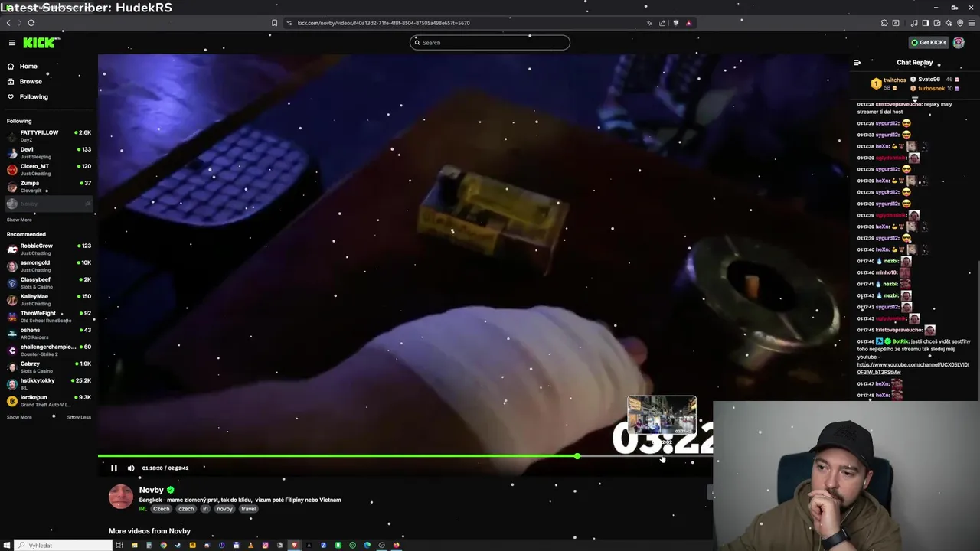This screenshot has height=551, width=980.
Task: Click twitchos top gifter in chat leaderboard
Action: (x=888, y=83)
